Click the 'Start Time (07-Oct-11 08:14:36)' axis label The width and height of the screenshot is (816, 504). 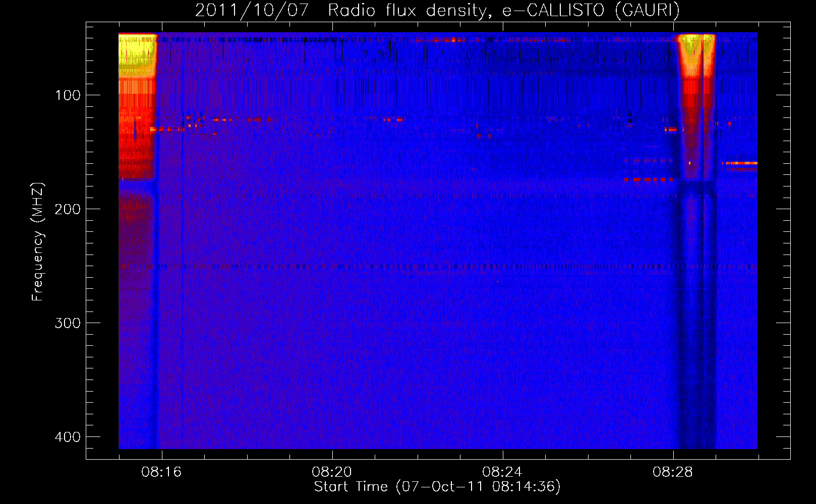click(437, 487)
